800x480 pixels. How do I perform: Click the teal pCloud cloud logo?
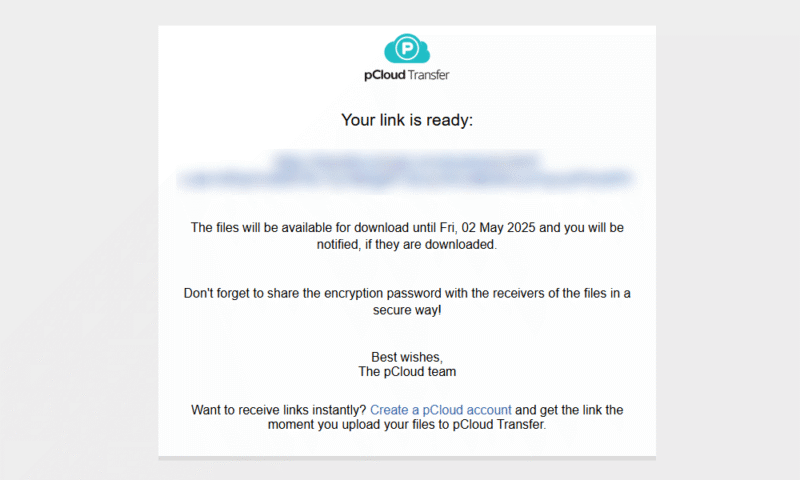407,48
